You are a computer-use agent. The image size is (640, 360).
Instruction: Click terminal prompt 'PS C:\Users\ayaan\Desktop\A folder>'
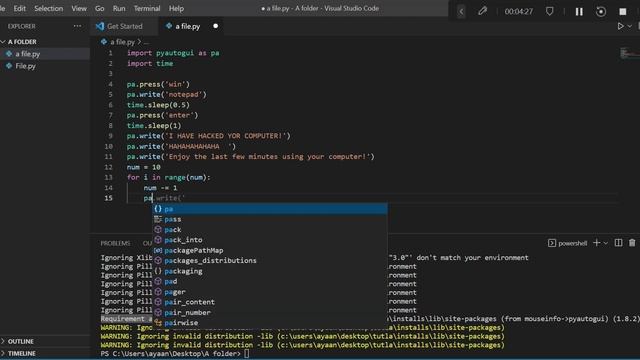[171, 353]
